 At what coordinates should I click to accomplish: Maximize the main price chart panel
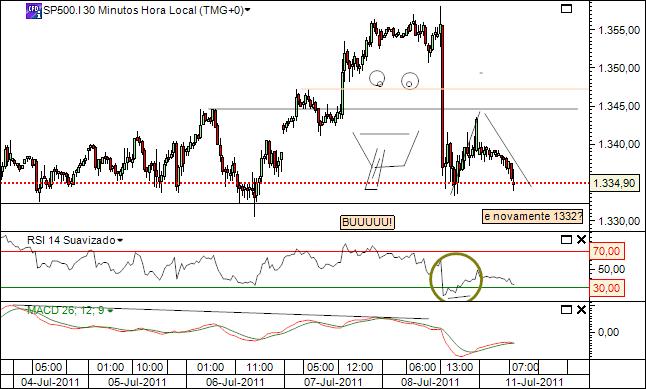click(566, 8)
